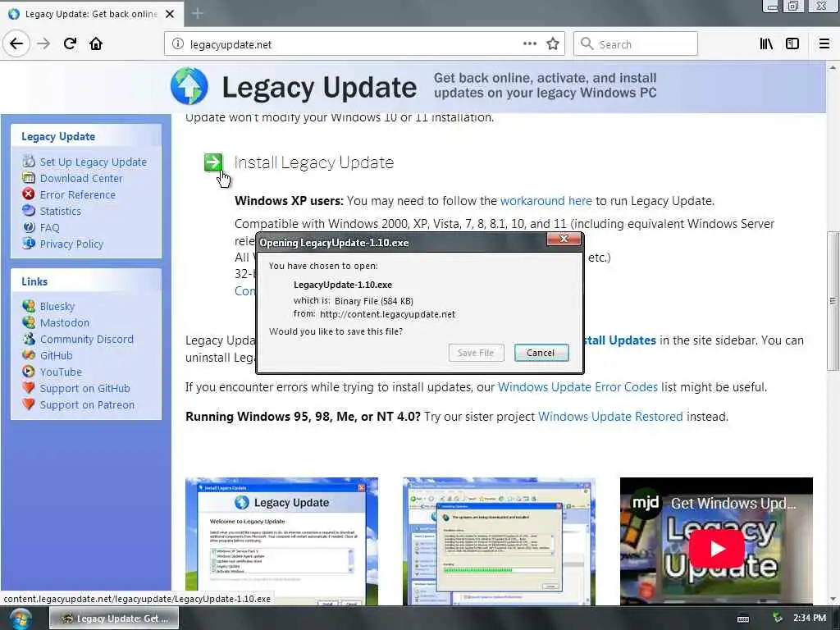Click the Support on Patreon heart icon

29,404
